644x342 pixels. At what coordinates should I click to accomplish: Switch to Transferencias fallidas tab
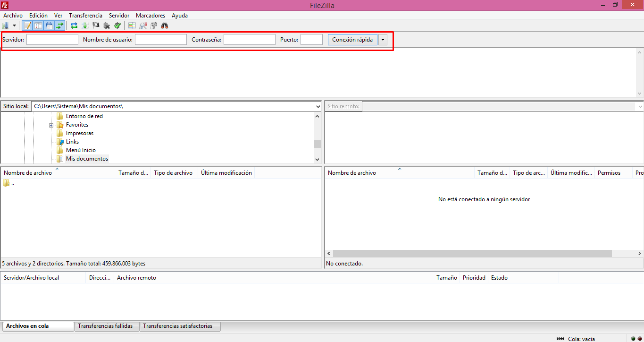point(106,326)
